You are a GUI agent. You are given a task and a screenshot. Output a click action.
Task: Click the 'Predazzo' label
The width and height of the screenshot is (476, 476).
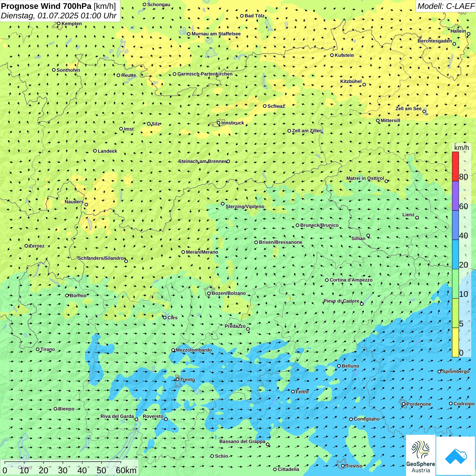point(235,326)
